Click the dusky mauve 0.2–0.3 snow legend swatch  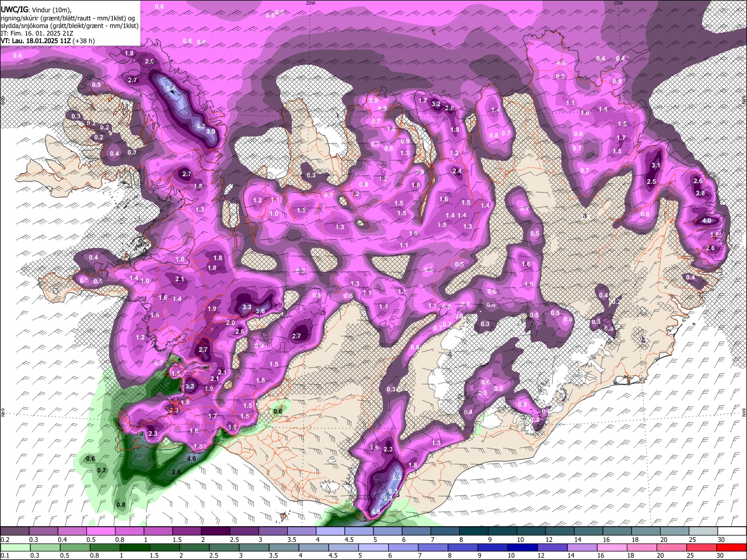(15, 531)
